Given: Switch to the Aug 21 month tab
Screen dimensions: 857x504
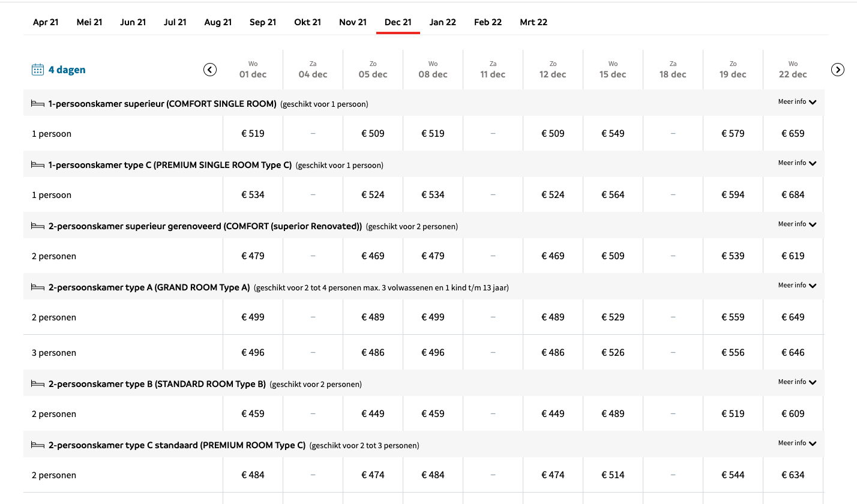Looking at the screenshot, I should (x=218, y=22).
